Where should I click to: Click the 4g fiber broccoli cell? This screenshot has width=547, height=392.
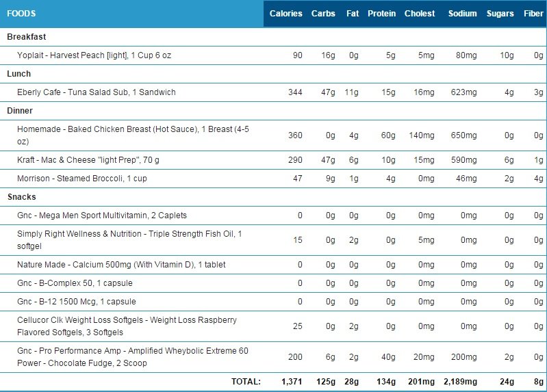tap(539, 179)
